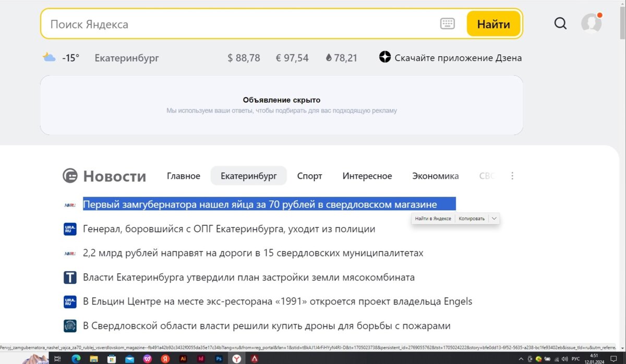The image size is (626, 364).
Task: Click URA.RU icon next to the Генерал headline
Action: coord(70,229)
